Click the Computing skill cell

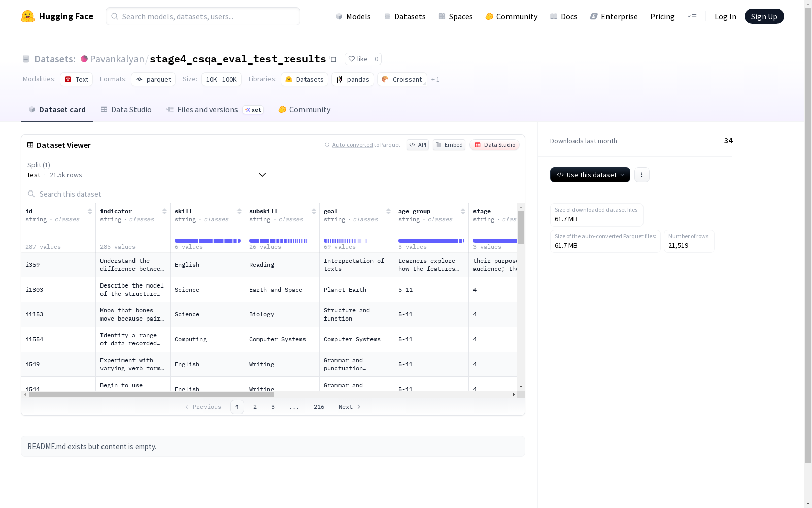click(208, 339)
